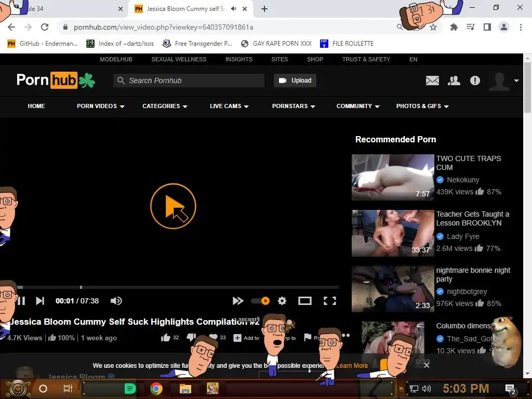Click the large play button overlay
Viewport: 532px width, 399px height.
click(173, 206)
